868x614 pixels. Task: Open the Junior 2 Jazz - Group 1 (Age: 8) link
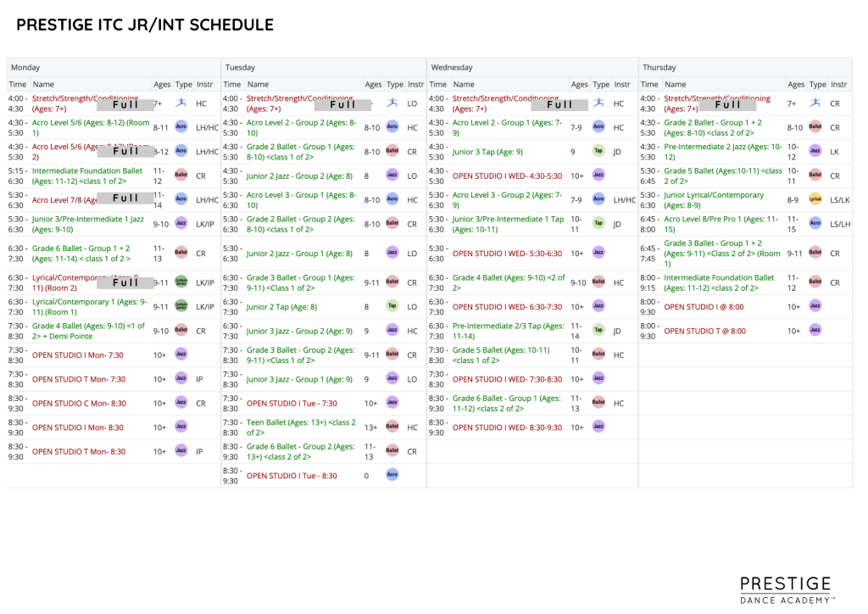click(299, 253)
